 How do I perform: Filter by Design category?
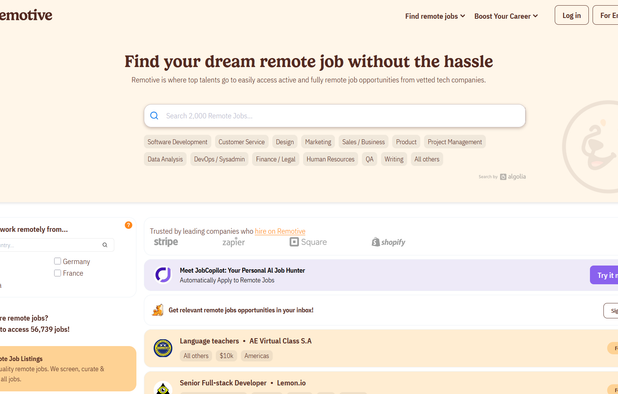coord(285,142)
